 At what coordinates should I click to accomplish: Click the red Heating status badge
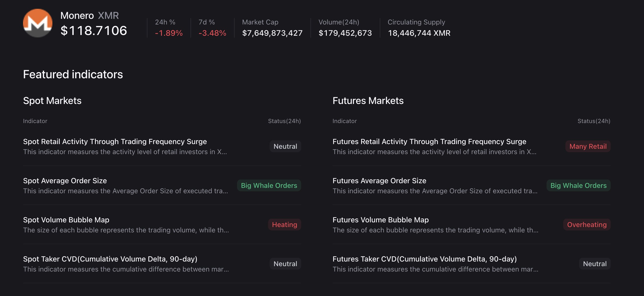pyautogui.click(x=284, y=225)
